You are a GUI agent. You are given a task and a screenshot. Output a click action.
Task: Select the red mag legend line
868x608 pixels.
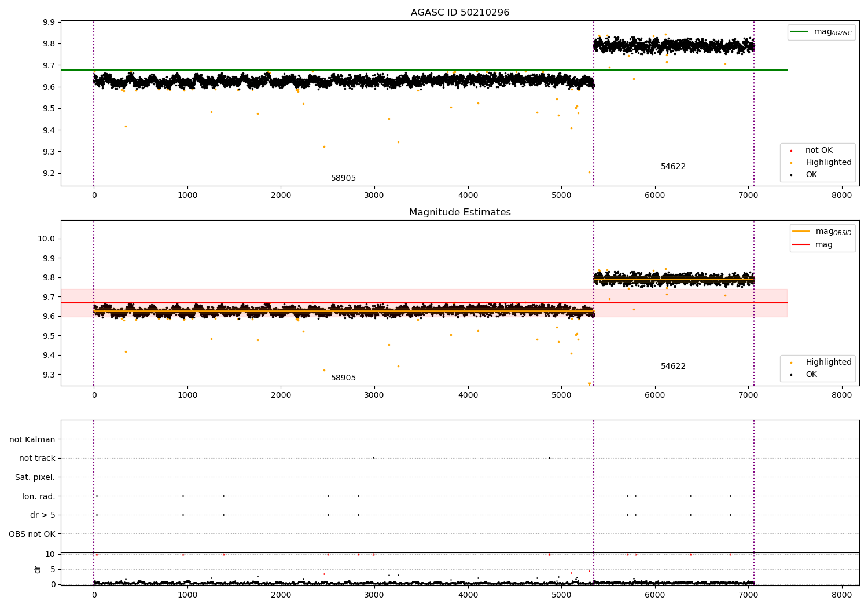pos(801,245)
